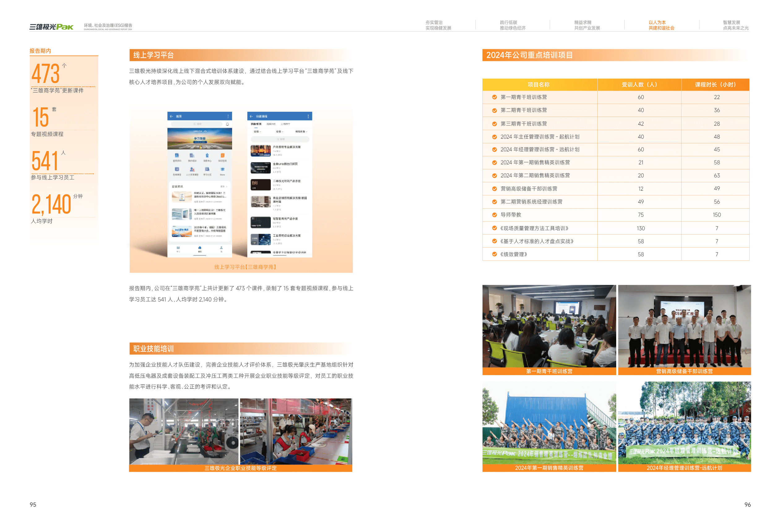Tap the notification bell in the left phone
Viewport: 779px width, 532px height.
tap(227, 124)
